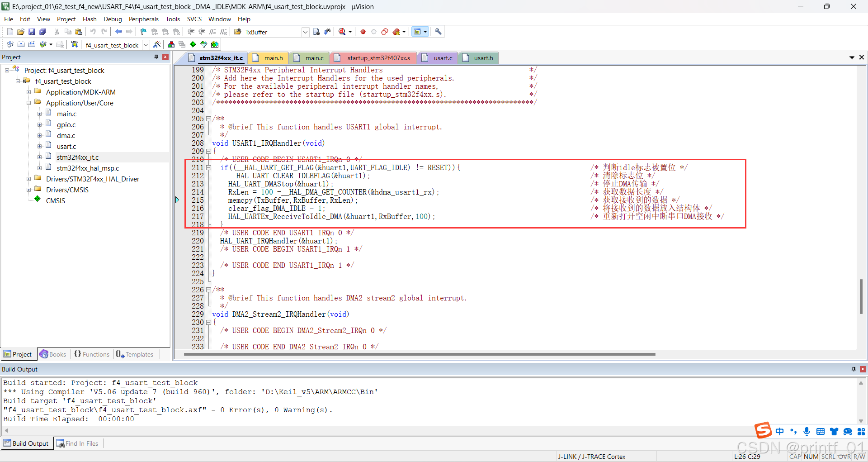Screen dimensions: 868x462
Task: Select the CMSIS component item
Action: click(x=55, y=201)
